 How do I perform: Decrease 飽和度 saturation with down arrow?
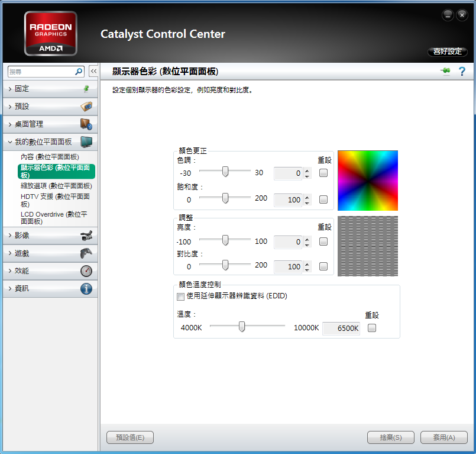point(307,202)
